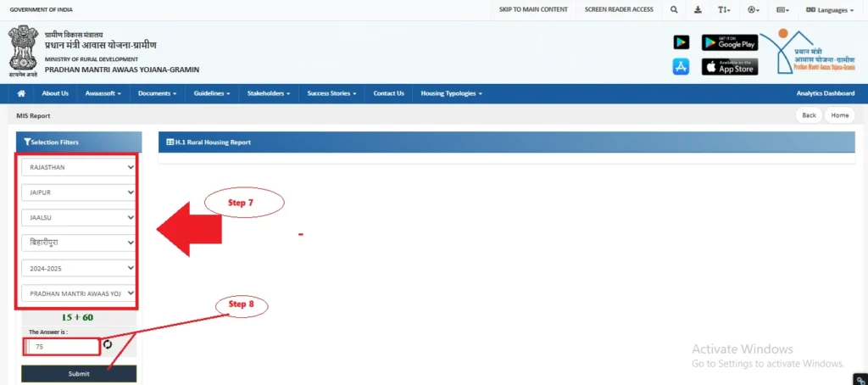868x385 pixels.
Task: Click the blue App Store icon
Action: click(681, 66)
